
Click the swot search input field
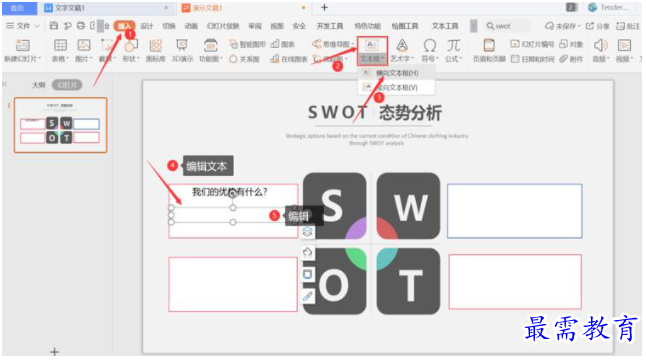tap(507, 26)
